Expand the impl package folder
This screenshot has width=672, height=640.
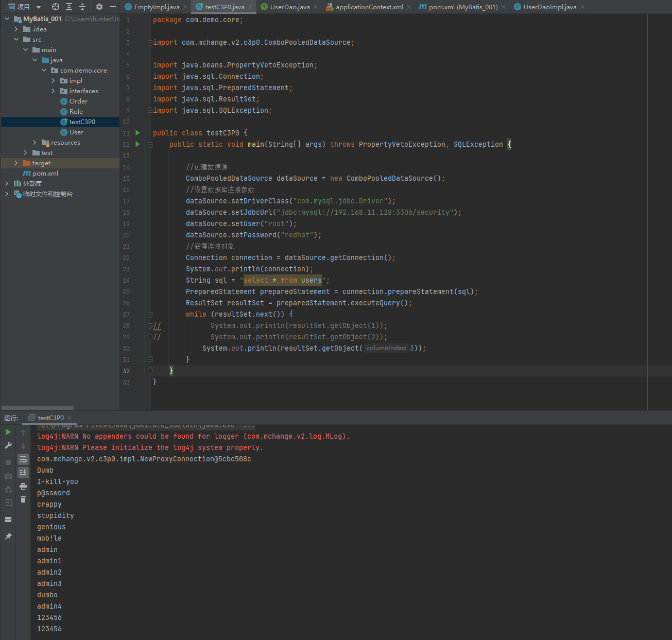pos(54,81)
